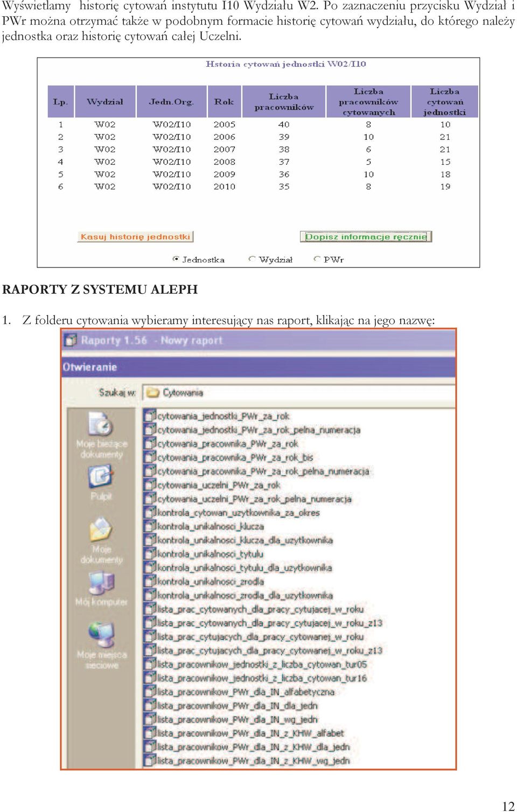Select file lista_pracownikow_jednostki_z_liczba_cytowan_tur05
Screen dimensions: 517x812
click(262, 664)
